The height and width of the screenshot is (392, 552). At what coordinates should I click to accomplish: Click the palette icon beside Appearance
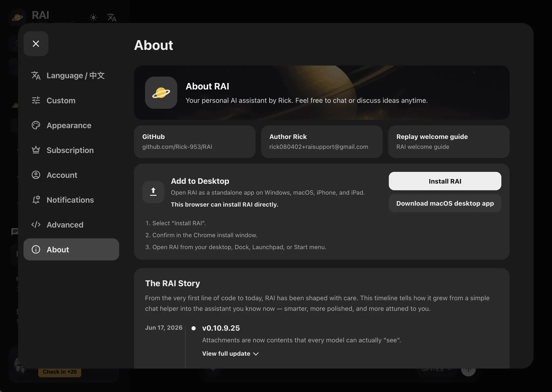point(36,125)
